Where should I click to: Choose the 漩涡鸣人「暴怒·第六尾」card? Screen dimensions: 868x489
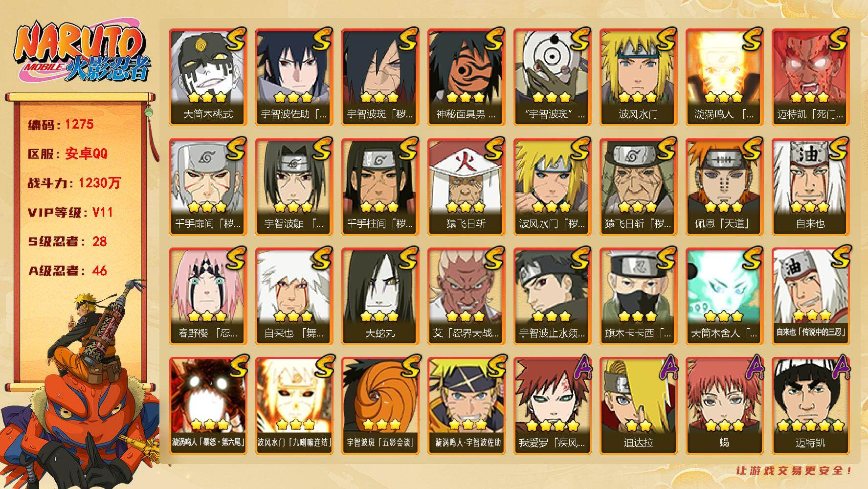click(208, 406)
